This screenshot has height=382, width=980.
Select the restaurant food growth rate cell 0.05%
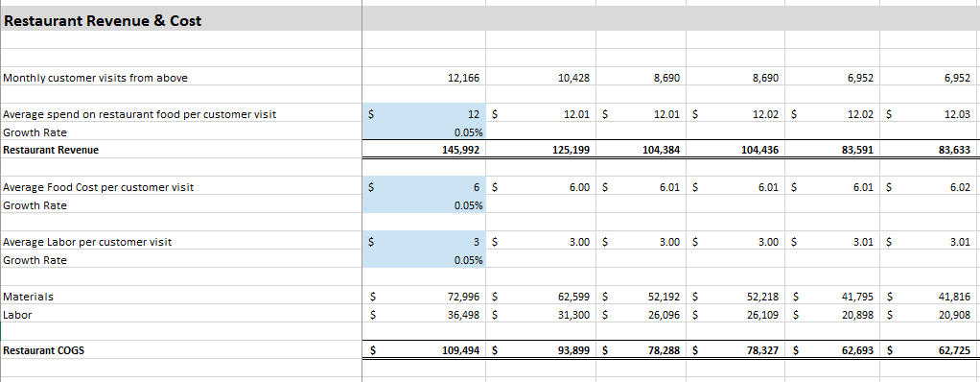tap(424, 132)
